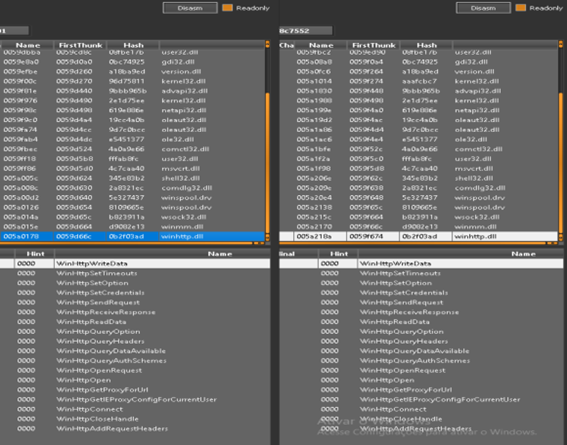The image size is (567, 445).
Task: Click scroll-down arrow of the left import table
Action: [268, 238]
